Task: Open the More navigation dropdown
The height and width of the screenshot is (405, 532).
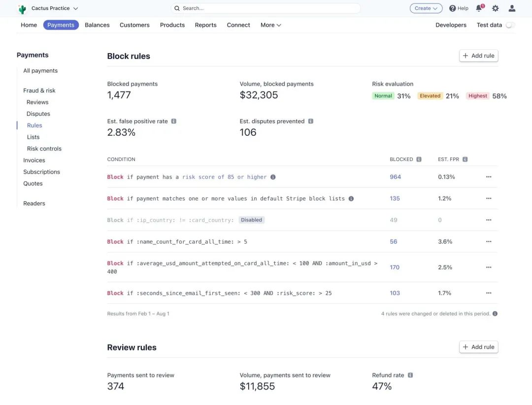Action: (270, 25)
